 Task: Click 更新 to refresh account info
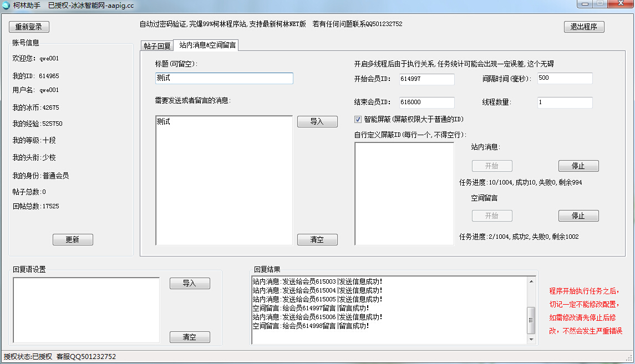pyautogui.click(x=73, y=239)
